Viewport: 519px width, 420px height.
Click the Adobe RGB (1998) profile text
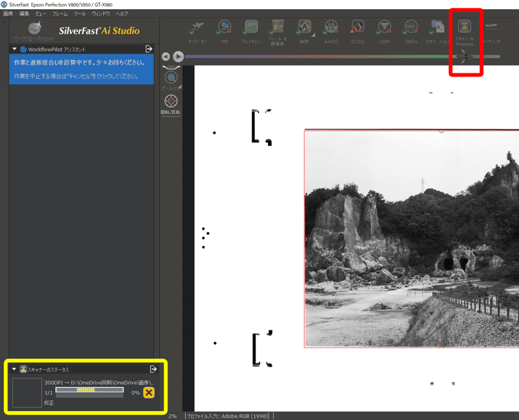click(245, 416)
